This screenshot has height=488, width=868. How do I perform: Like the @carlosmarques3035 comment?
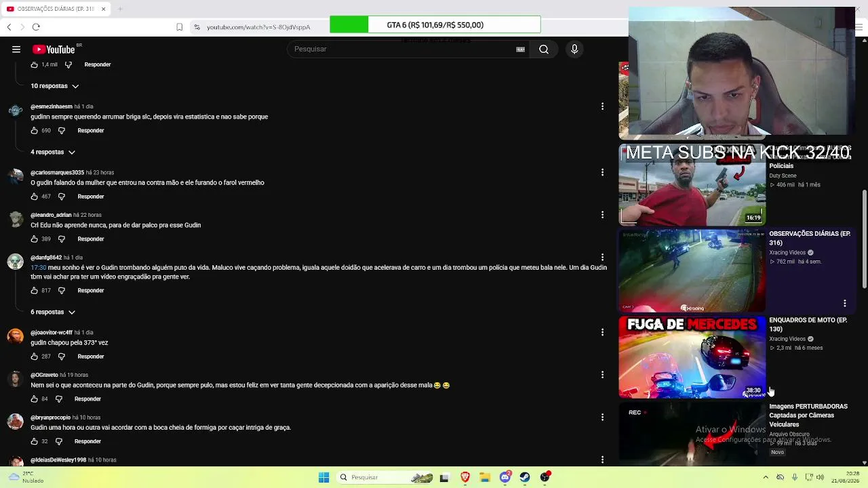35,197
